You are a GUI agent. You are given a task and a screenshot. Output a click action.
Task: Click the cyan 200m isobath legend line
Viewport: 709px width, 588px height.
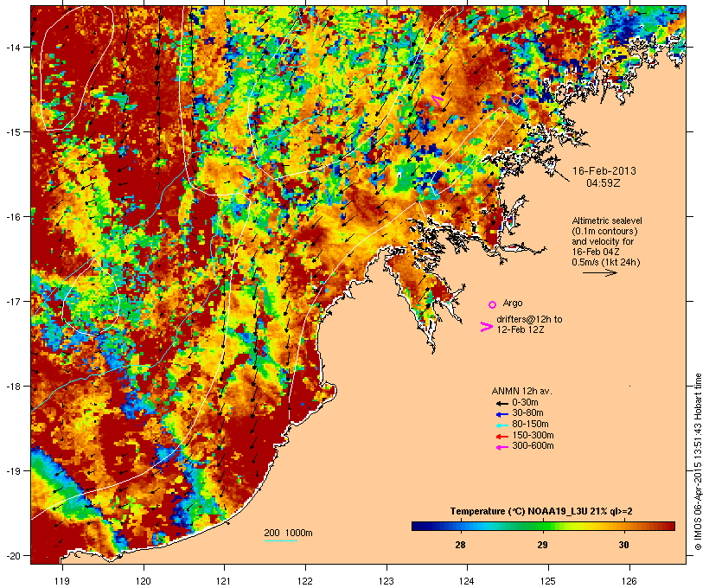[x=280, y=540]
